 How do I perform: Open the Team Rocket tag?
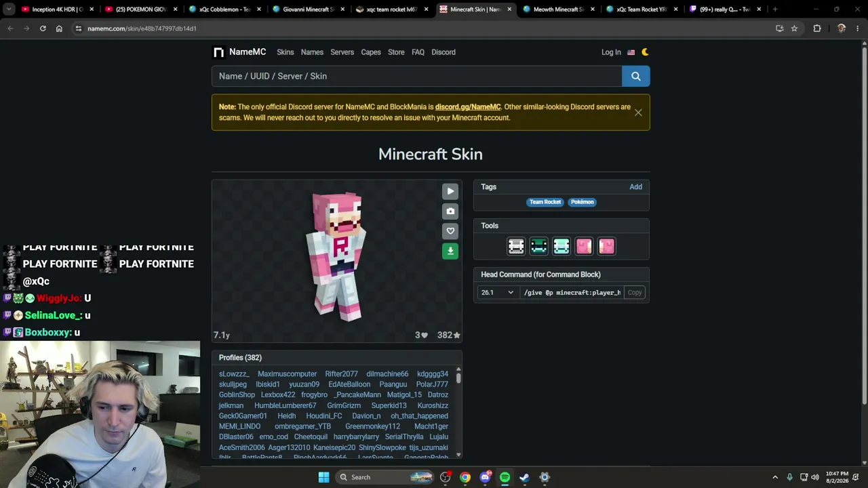(545, 202)
